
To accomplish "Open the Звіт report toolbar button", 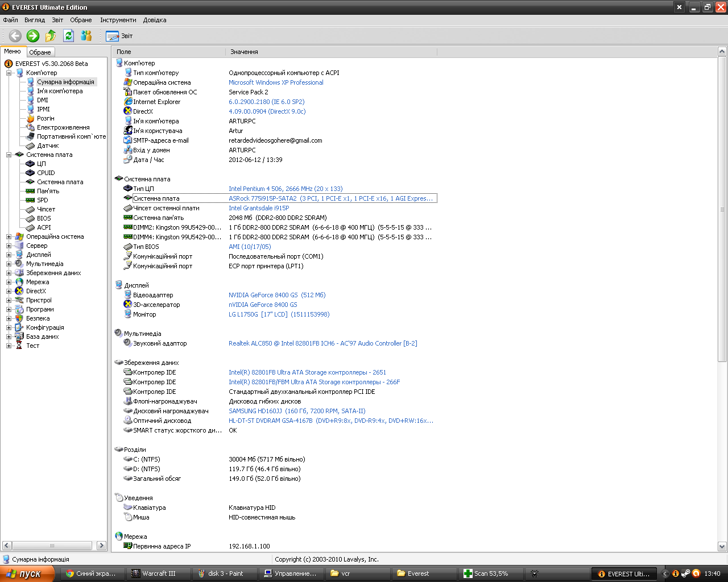I will pos(119,36).
